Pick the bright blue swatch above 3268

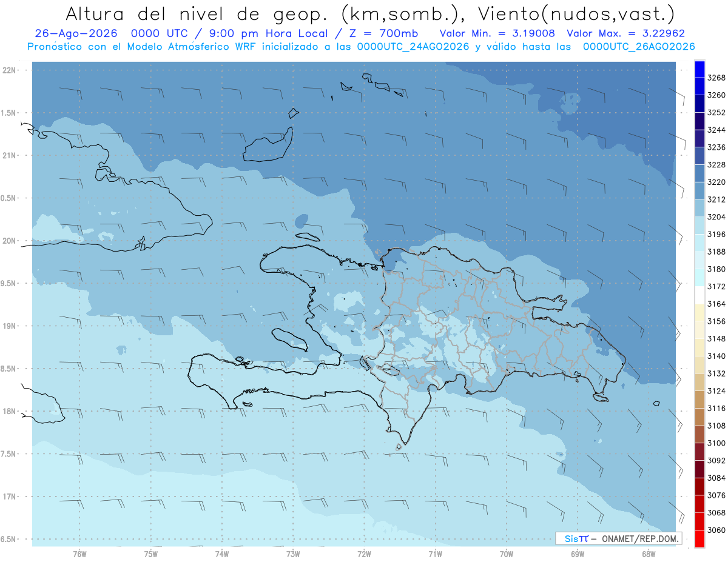[x=699, y=69]
